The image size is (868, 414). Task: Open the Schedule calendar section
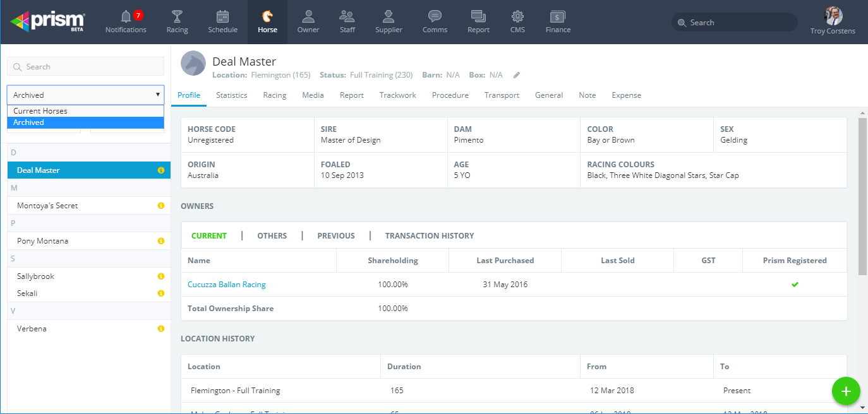point(222,22)
